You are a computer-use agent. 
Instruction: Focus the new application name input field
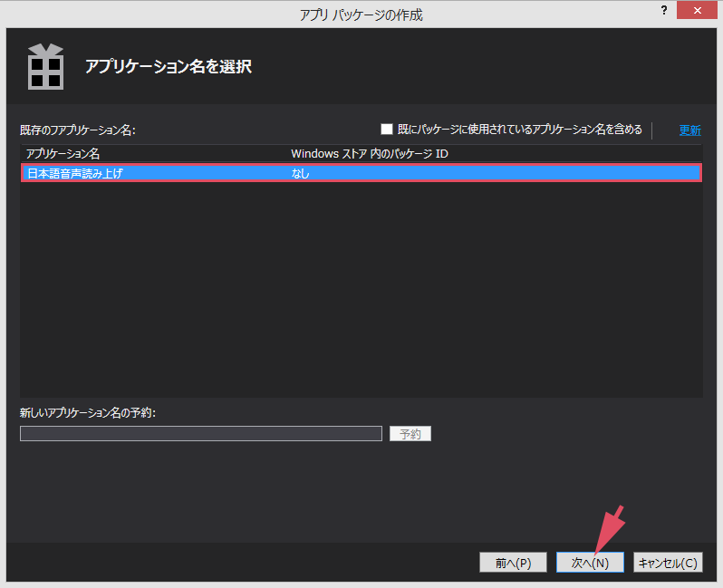coord(201,433)
